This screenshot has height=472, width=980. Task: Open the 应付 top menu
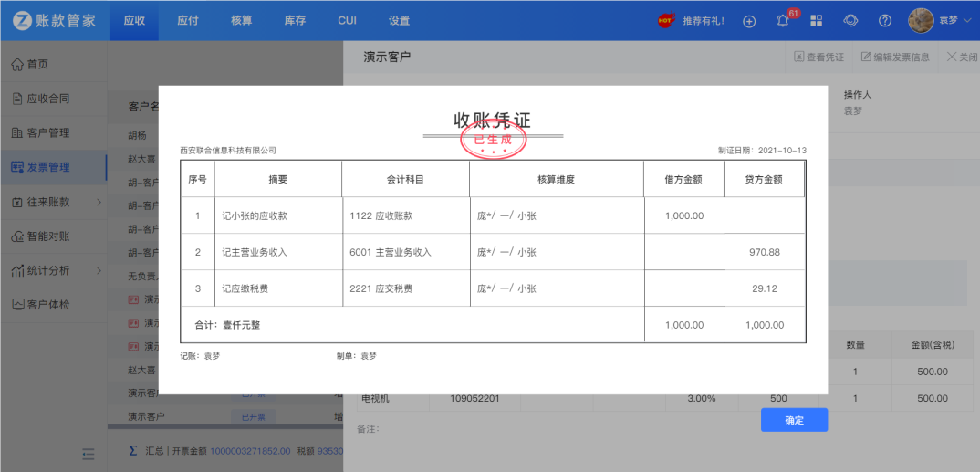tap(187, 20)
